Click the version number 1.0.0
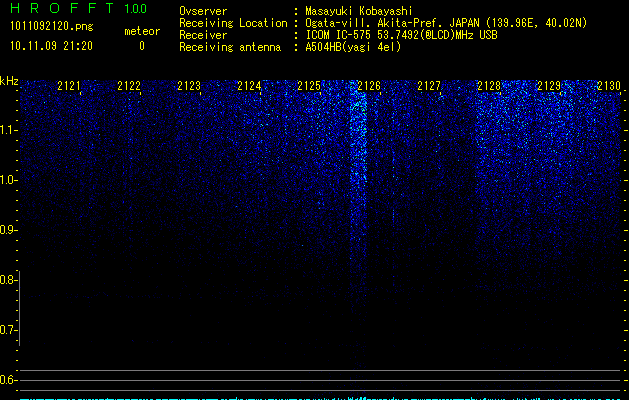This screenshot has height=400, width=629. click(136, 8)
